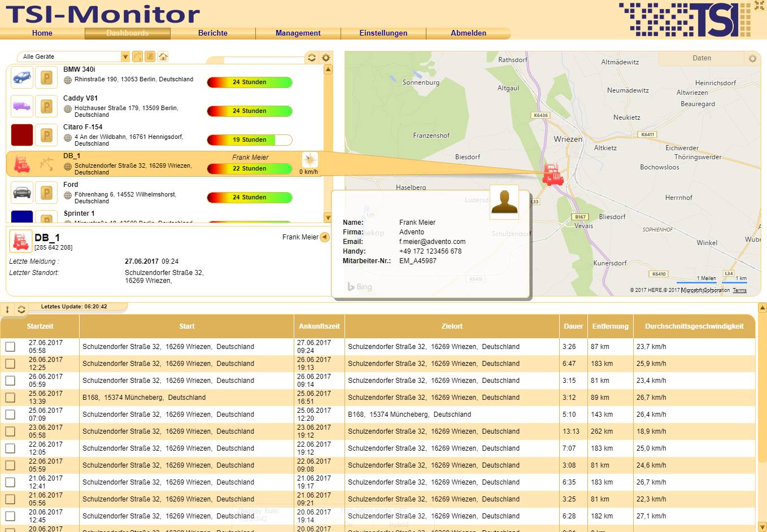Click Abmelden to log out
This screenshot has width=767, height=532.
tap(469, 33)
